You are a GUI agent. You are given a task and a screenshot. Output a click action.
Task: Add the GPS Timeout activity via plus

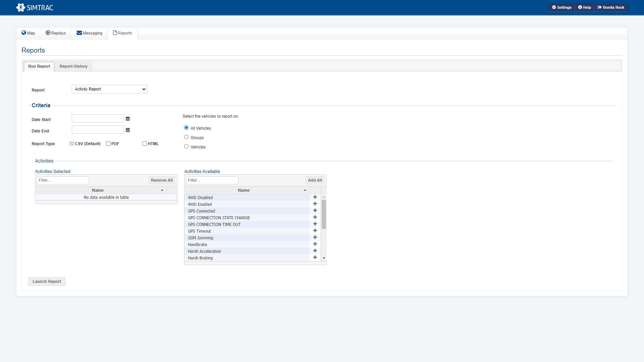pos(315,231)
